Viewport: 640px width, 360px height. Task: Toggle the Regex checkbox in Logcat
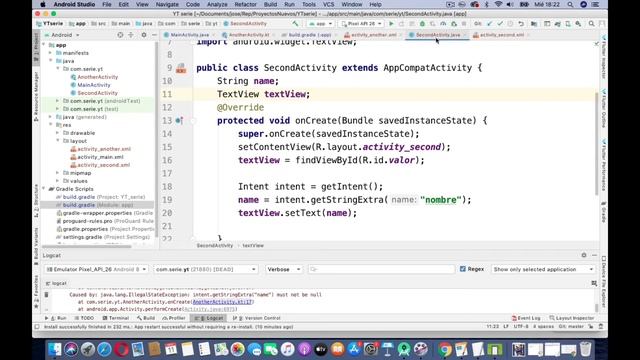(x=462, y=269)
